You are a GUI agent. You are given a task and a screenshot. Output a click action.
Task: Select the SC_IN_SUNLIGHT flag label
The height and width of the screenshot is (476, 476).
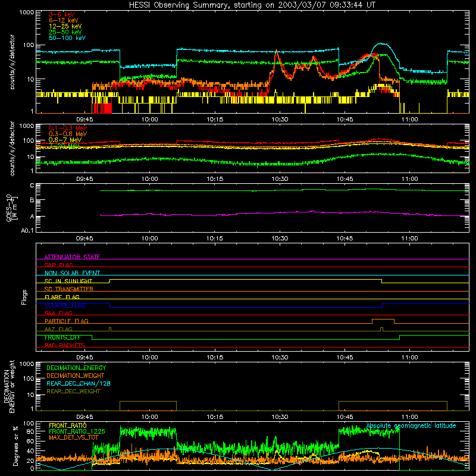coord(68,281)
